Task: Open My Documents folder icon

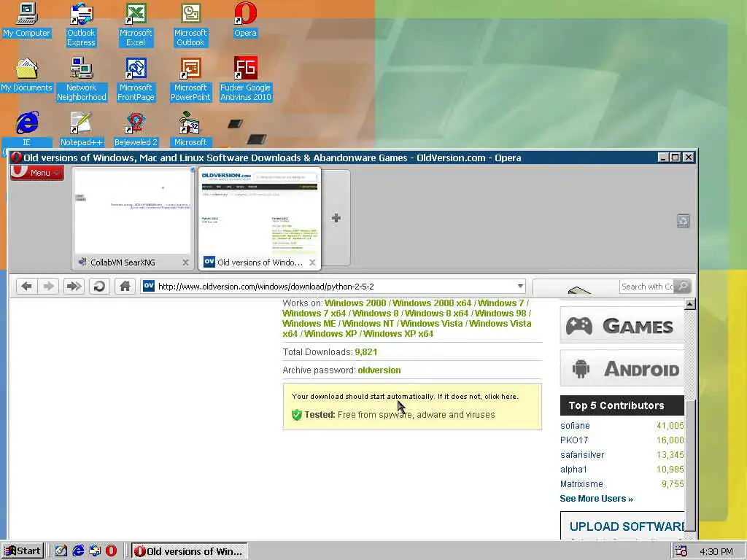Action: pos(27,75)
